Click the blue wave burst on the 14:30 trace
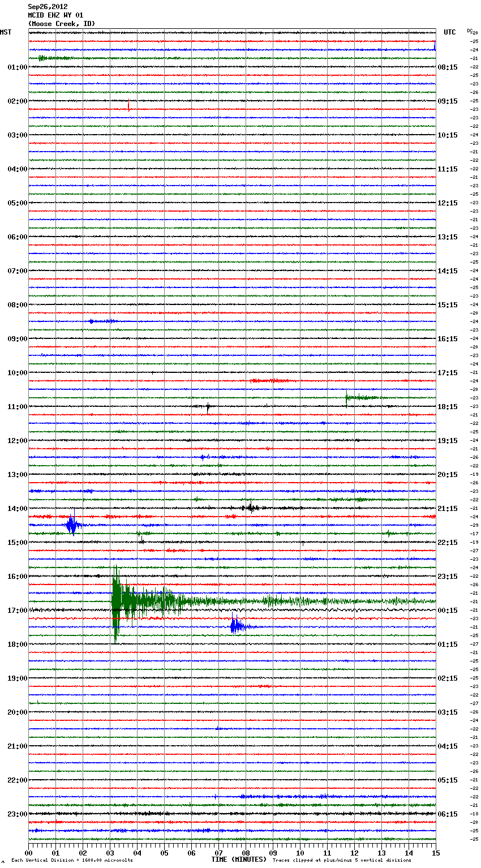Viewport: 481px width, 868px height. [72, 525]
